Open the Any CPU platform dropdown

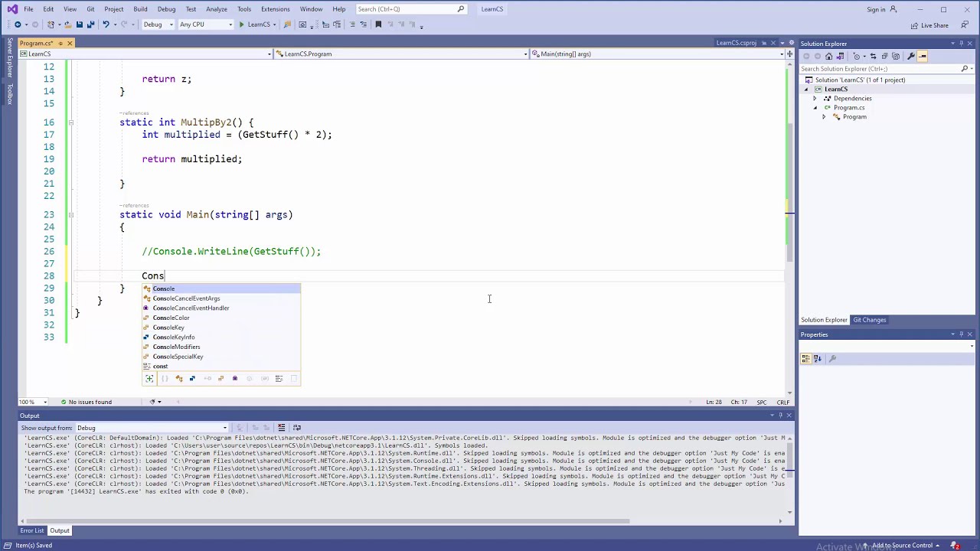pos(230,24)
